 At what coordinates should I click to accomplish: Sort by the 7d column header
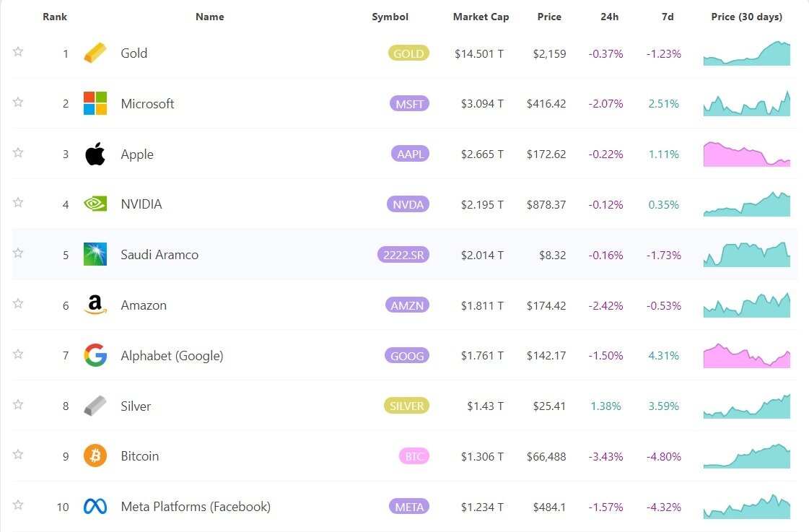point(668,17)
